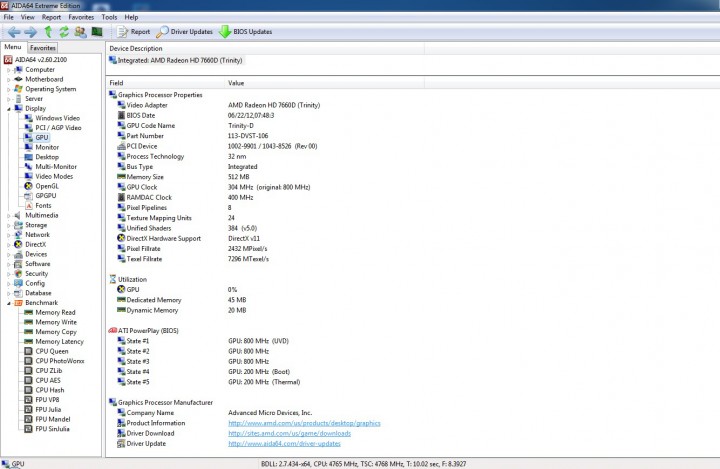The height and width of the screenshot is (469, 720).
Task: Expand the Operating System tree node
Action: (x=8, y=89)
